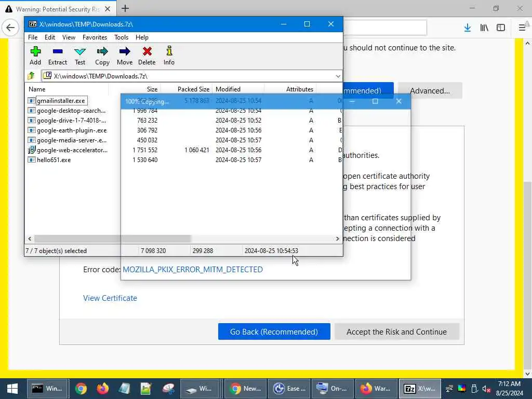The height and width of the screenshot is (399, 532).
Task: Expand the address path dropdown
Action: pyautogui.click(x=338, y=76)
